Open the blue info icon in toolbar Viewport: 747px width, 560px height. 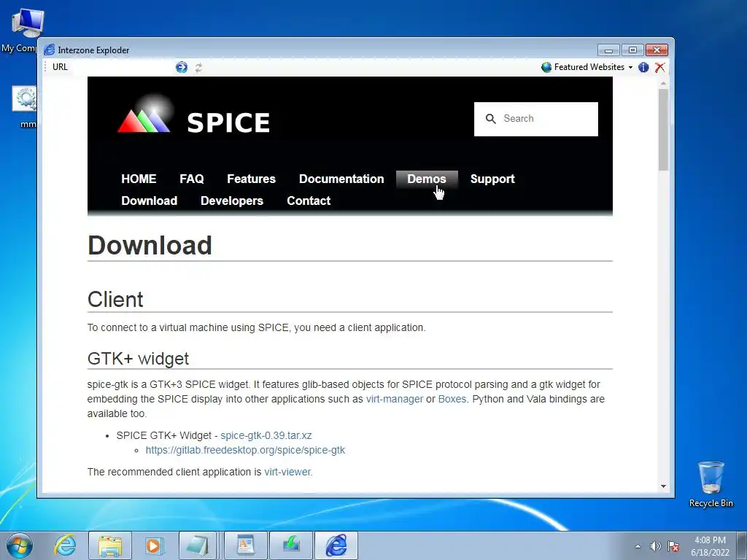[643, 67]
